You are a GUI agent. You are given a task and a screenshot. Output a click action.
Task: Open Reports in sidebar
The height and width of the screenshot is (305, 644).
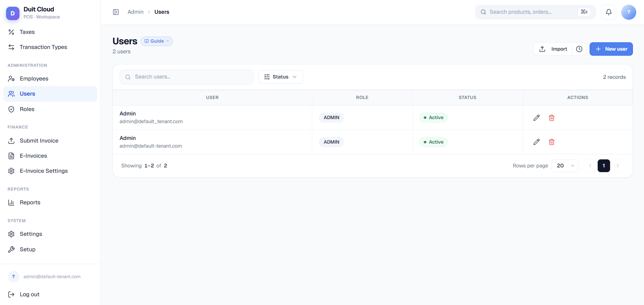50,202
